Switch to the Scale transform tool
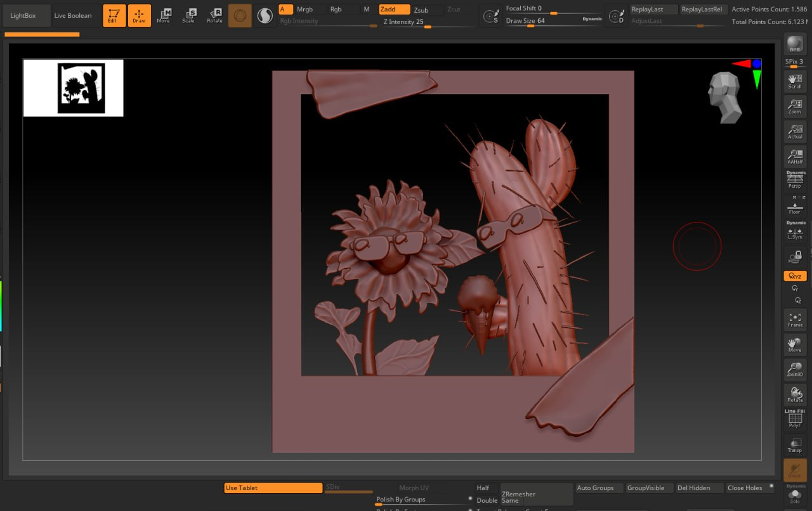This screenshot has height=511, width=812. point(188,15)
